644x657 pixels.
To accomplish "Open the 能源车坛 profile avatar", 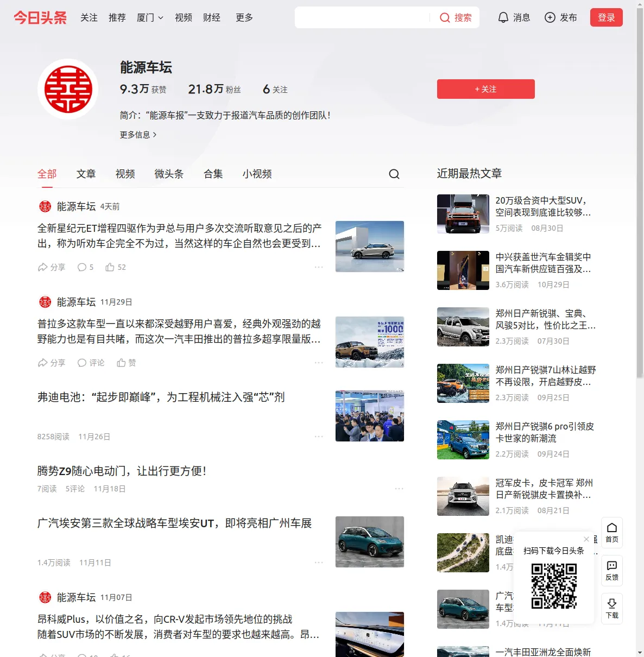I will point(68,89).
